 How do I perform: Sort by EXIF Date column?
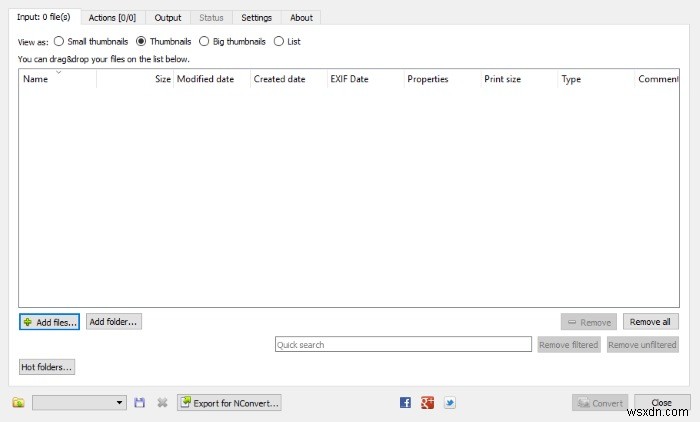coord(365,79)
